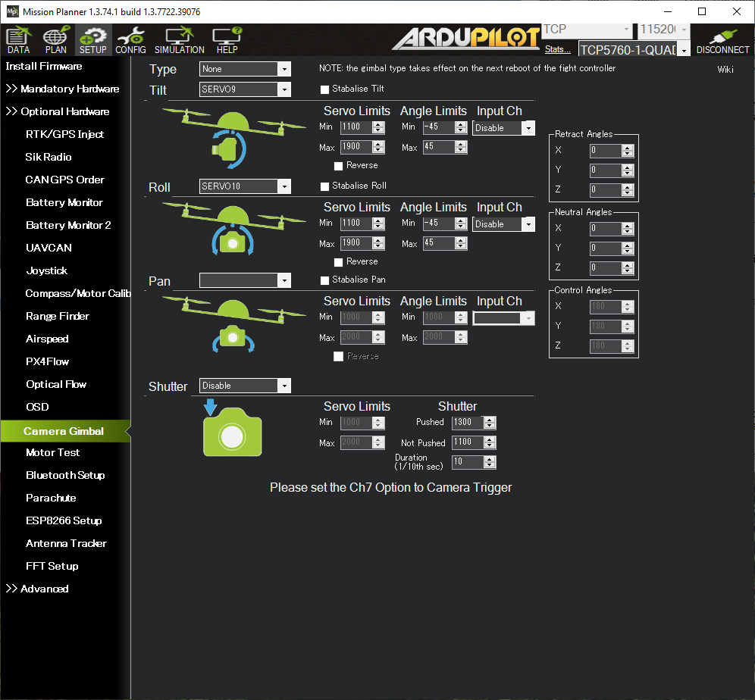This screenshot has height=700, width=755.
Task: Enable the Stabalise Roll checkbox
Action: point(325,186)
